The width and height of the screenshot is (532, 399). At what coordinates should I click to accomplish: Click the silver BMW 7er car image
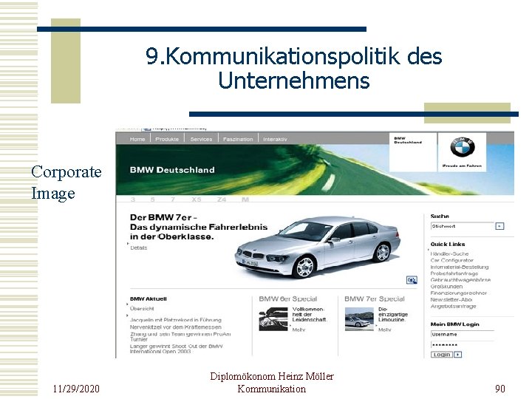[x=318, y=247]
